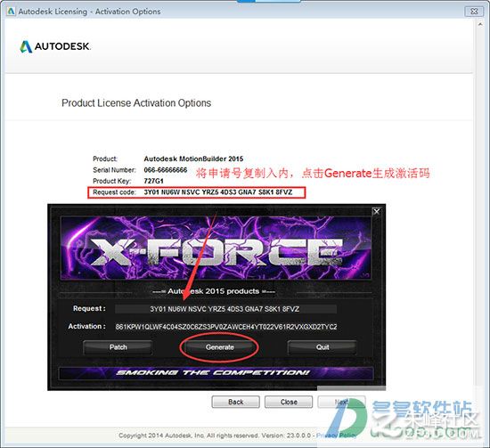Close the X-Force keygen window
Image resolution: width=490 pixels, height=448 pixels.
[x=377, y=211]
